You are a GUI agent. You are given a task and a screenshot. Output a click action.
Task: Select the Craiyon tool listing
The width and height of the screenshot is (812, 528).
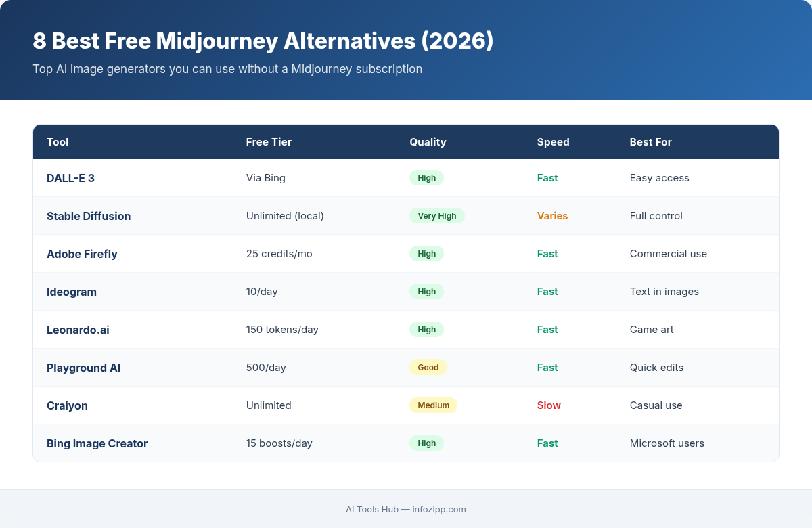67,405
